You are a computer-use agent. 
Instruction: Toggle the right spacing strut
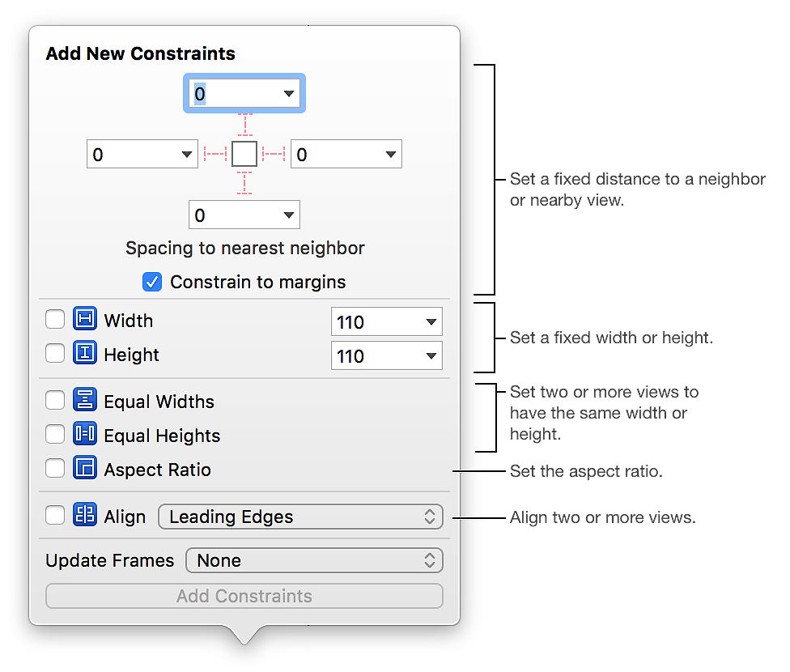(274, 154)
